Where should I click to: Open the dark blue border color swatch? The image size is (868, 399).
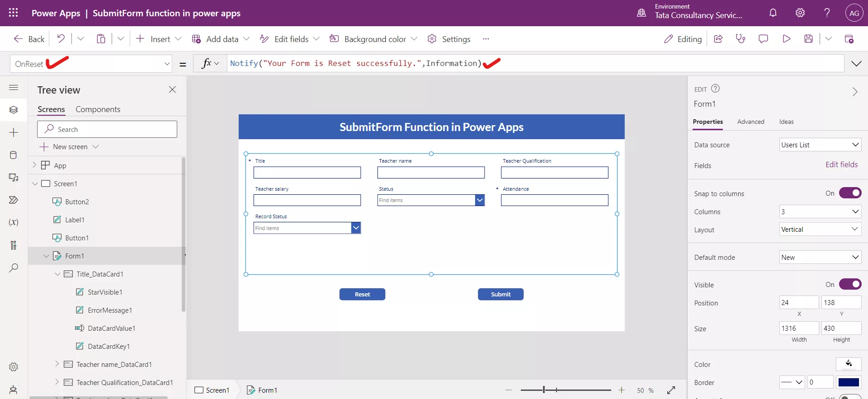[x=849, y=382]
